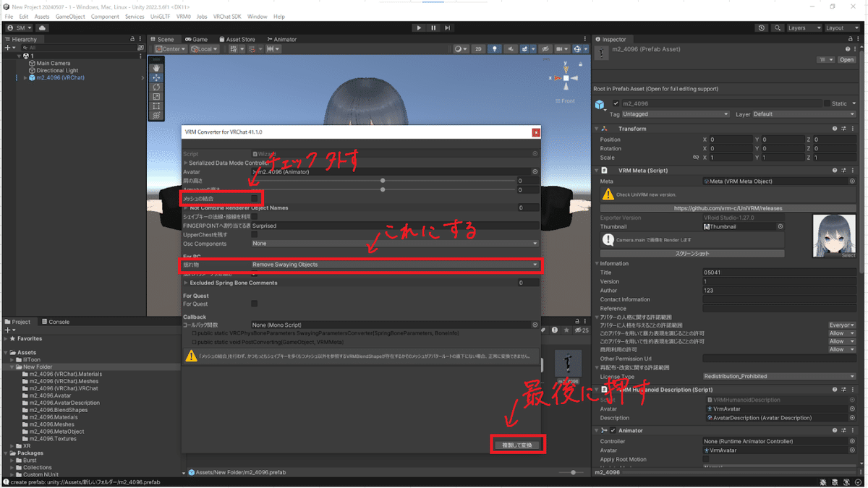The height and width of the screenshot is (488, 868).
Task: Toggle scene audio speaker icon
Action: click(511, 49)
